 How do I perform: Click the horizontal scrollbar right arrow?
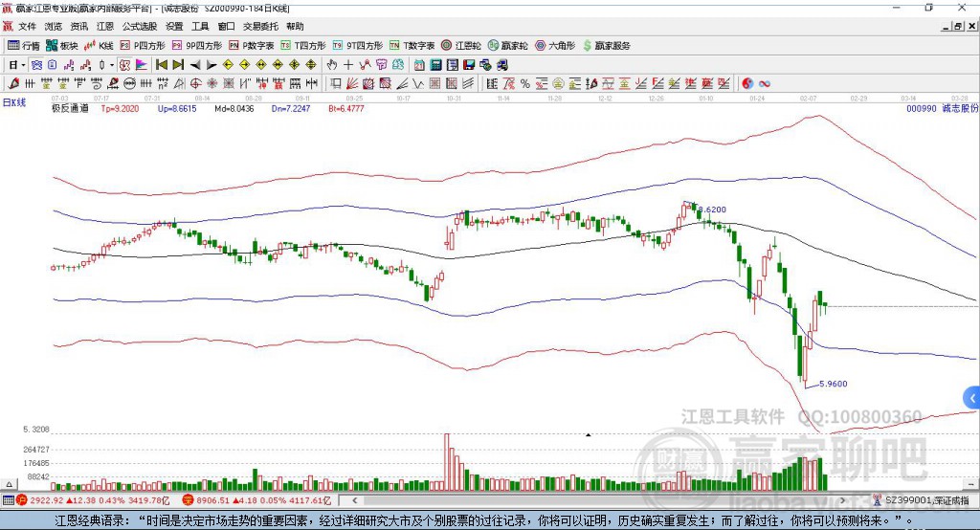point(842,500)
